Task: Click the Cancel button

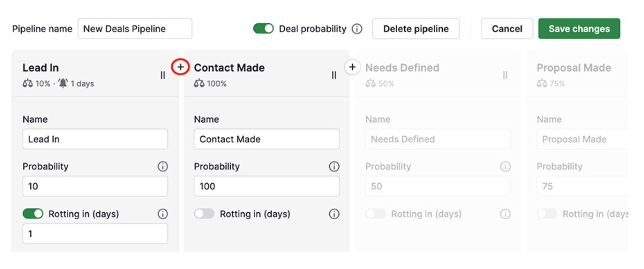Action: (x=507, y=29)
